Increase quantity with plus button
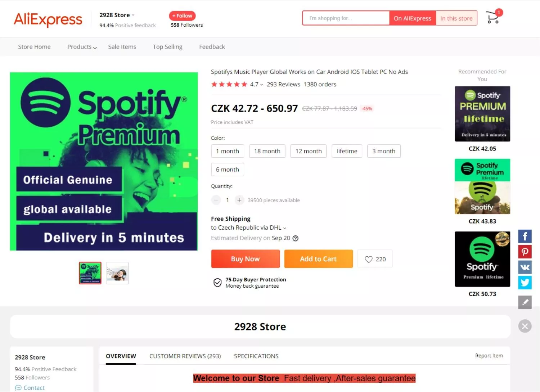 [x=239, y=200]
